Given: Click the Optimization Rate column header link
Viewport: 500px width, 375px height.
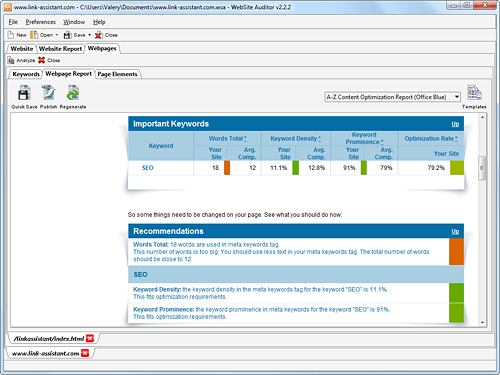Looking at the screenshot, I should click(x=431, y=138).
